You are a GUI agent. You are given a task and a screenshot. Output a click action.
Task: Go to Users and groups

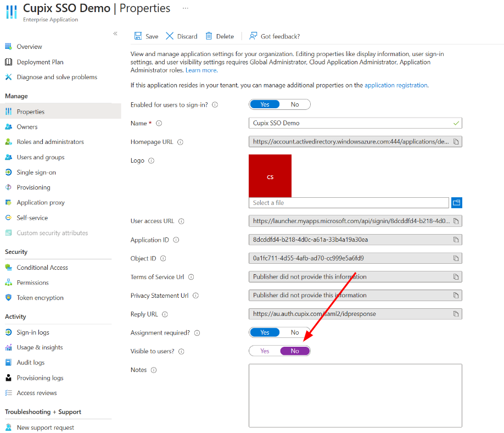pos(41,157)
